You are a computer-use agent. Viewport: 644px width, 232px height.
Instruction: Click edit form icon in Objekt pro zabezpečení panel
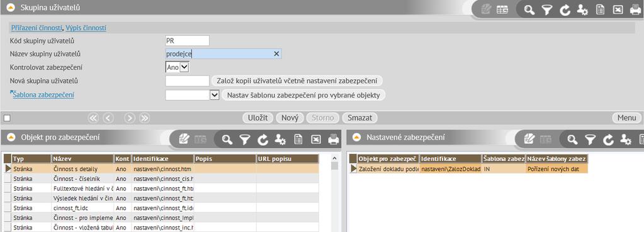(x=184, y=140)
